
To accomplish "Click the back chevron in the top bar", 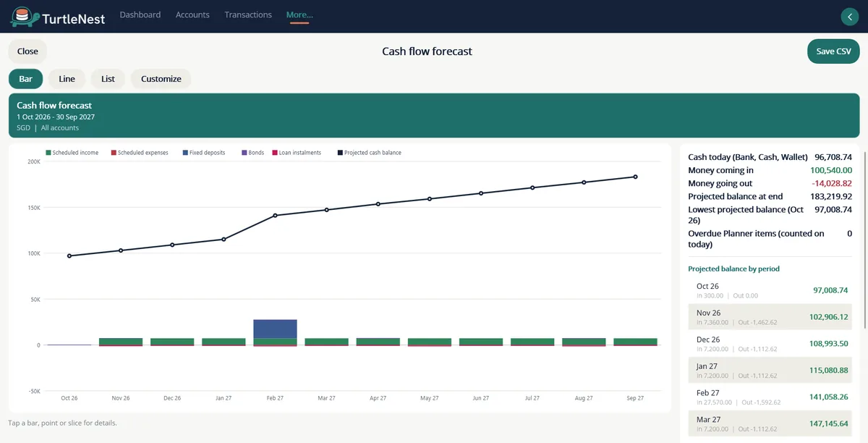I will 849,17.
